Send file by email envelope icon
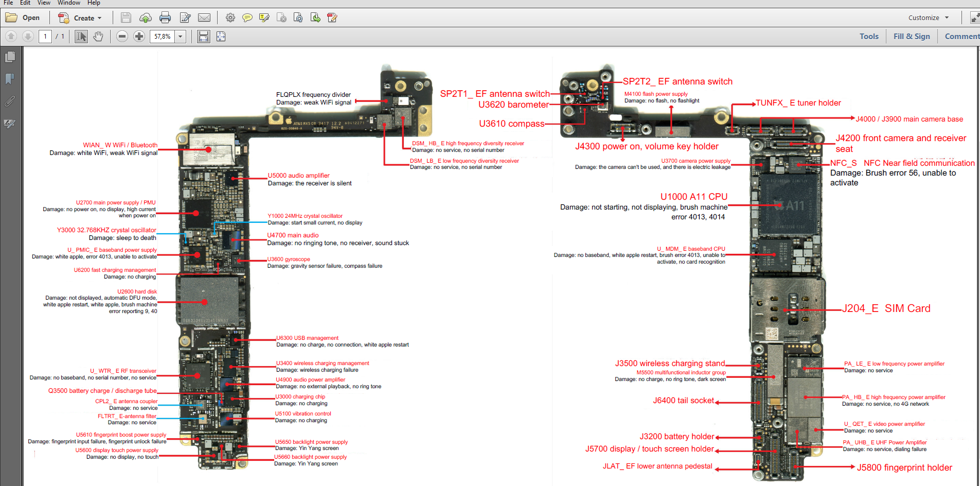This screenshot has height=486, width=980. [204, 18]
